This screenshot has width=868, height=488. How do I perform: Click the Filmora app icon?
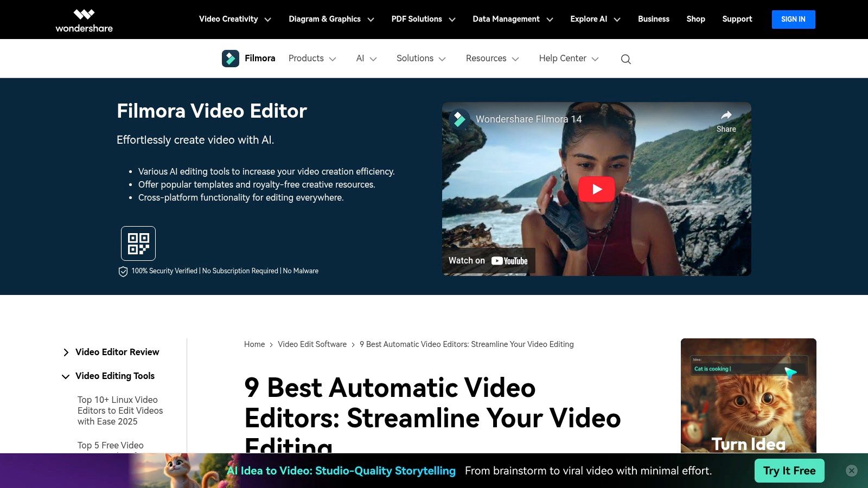pyautogui.click(x=231, y=59)
